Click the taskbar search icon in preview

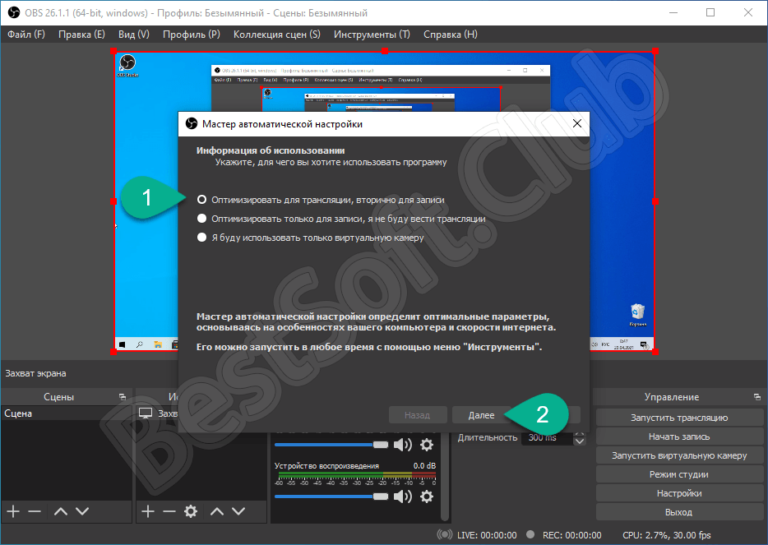(x=140, y=345)
